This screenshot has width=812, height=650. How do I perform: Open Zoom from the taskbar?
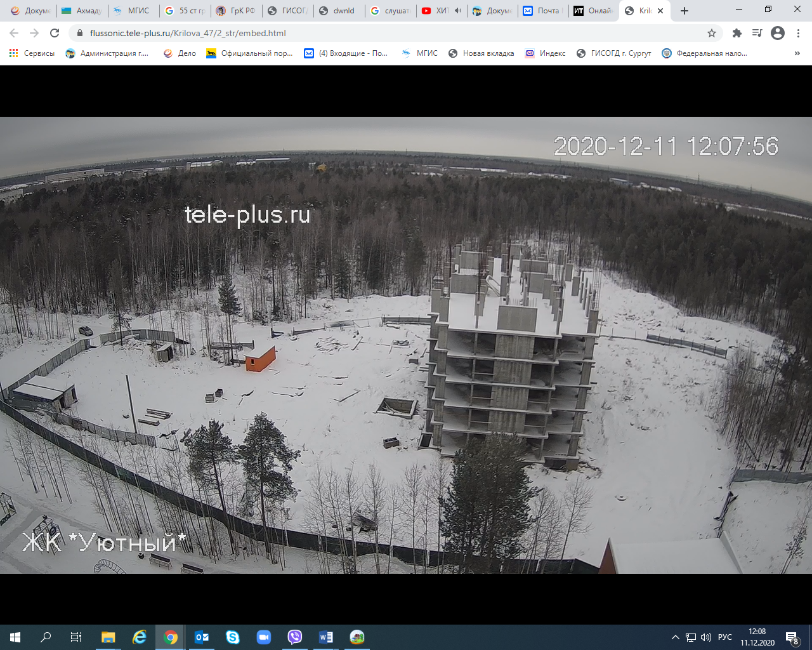click(264, 637)
